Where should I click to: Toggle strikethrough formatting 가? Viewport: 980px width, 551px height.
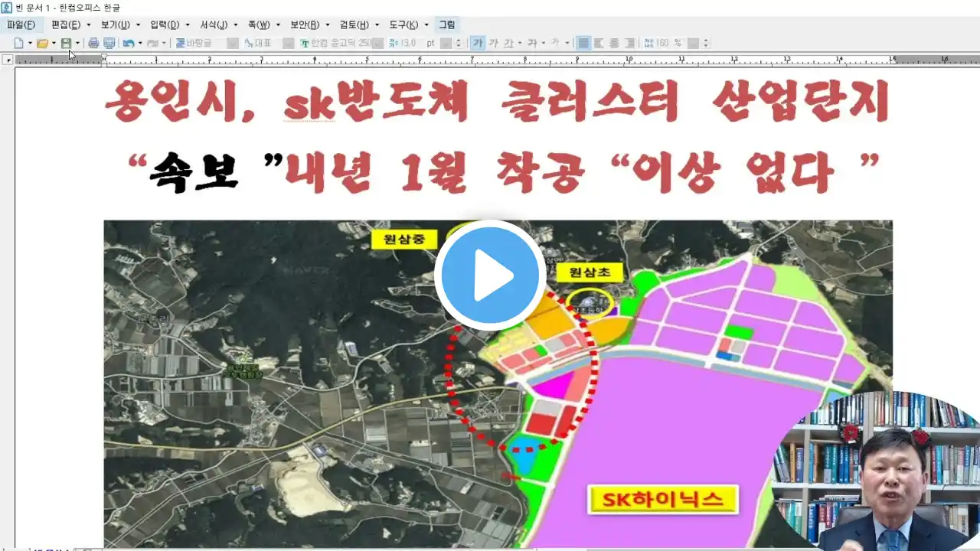(532, 43)
